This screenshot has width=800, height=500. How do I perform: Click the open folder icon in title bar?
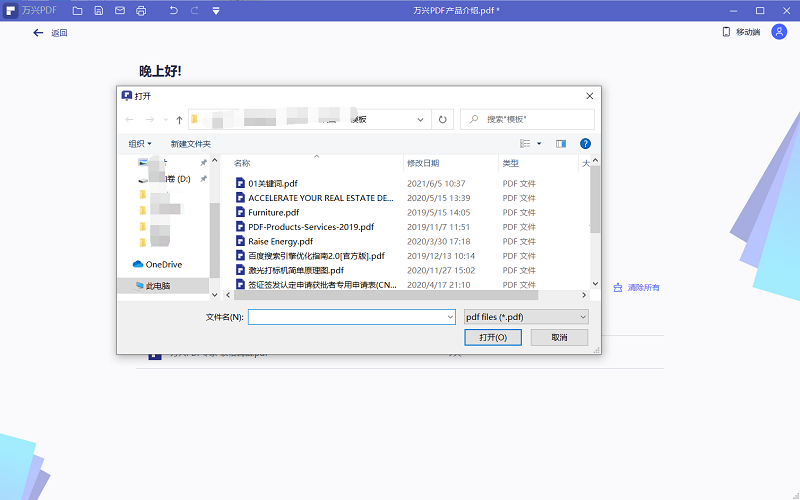coord(77,10)
